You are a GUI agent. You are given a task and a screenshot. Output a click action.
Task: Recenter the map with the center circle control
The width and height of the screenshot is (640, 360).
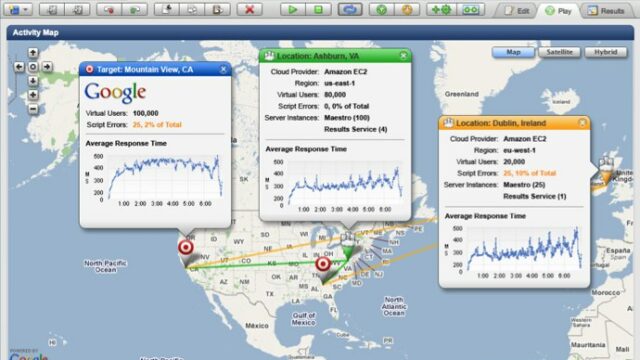(x=33, y=67)
